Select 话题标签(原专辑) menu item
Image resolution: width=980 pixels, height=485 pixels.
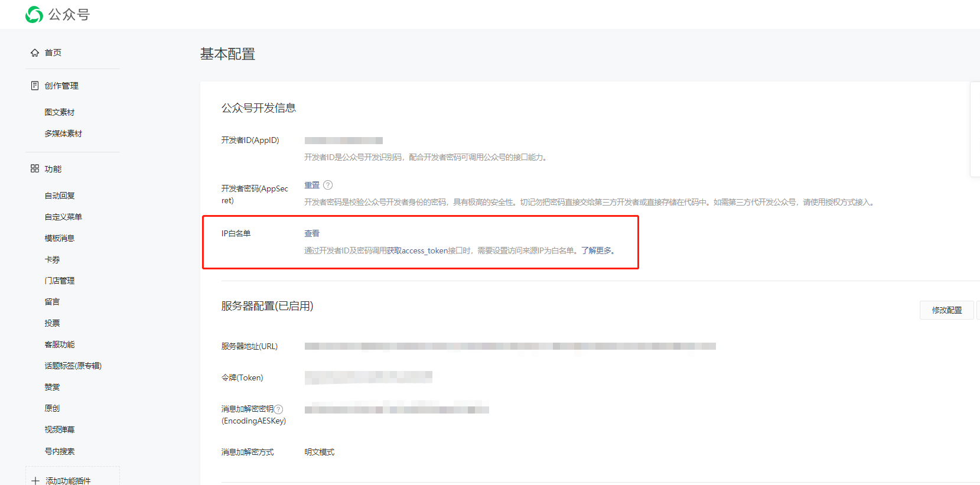[x=73, y=366]
